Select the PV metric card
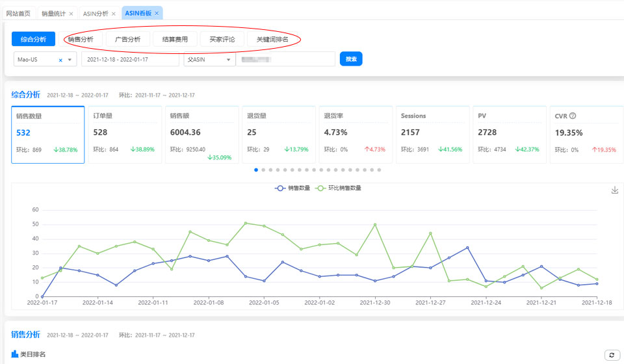Viewport: 624px width, 364px height. point(510,135)
